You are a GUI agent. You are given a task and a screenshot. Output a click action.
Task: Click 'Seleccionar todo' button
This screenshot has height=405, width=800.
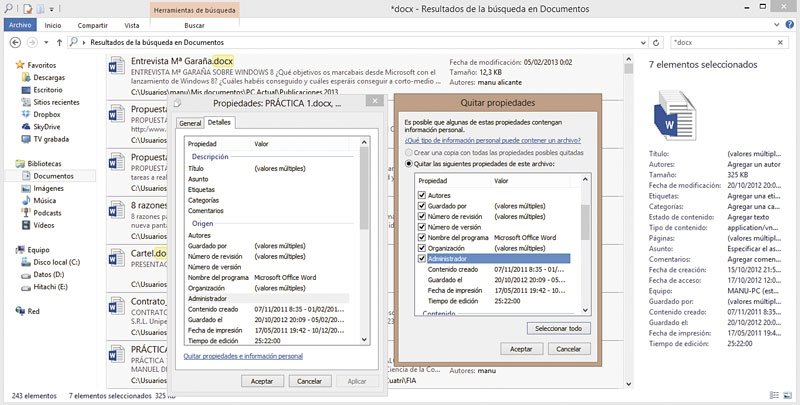(x=558, y=328)
